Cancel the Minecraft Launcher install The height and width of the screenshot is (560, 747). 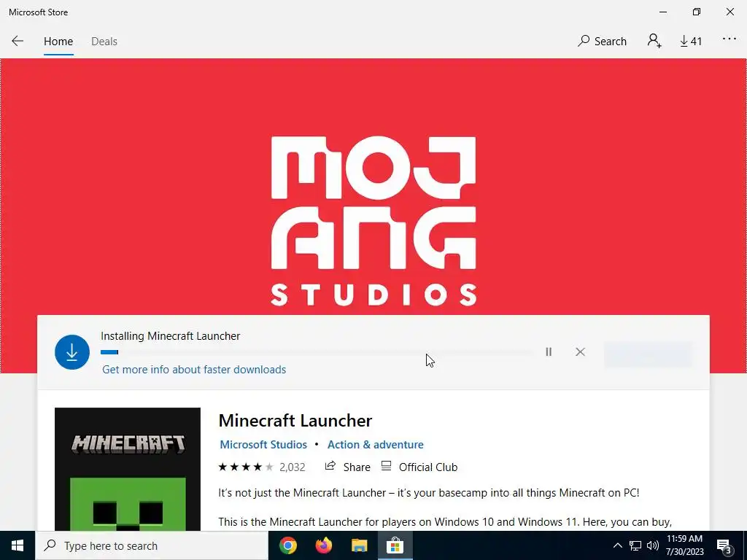click(x=580, y=352)
